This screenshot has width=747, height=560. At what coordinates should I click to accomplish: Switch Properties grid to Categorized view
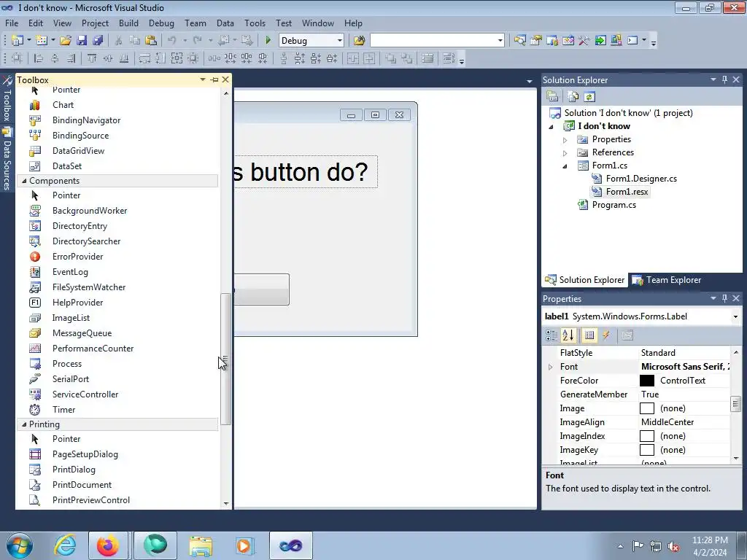coord(551,335)
